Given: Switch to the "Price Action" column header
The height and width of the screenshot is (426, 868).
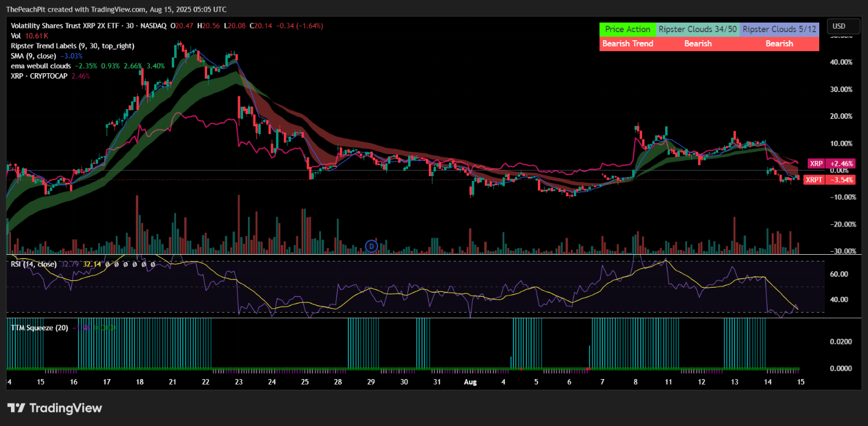Looking at the screenshot, I should click(x=628, y=29).
